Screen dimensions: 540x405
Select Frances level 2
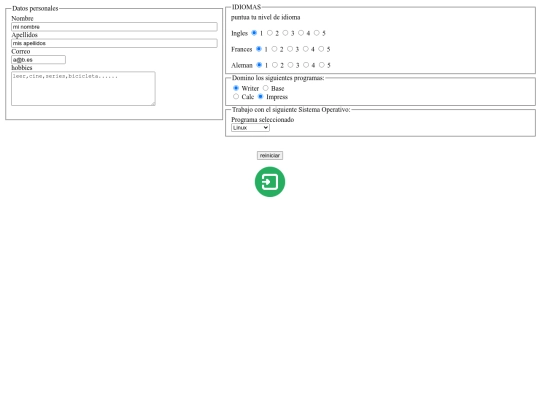click(274, 49)
